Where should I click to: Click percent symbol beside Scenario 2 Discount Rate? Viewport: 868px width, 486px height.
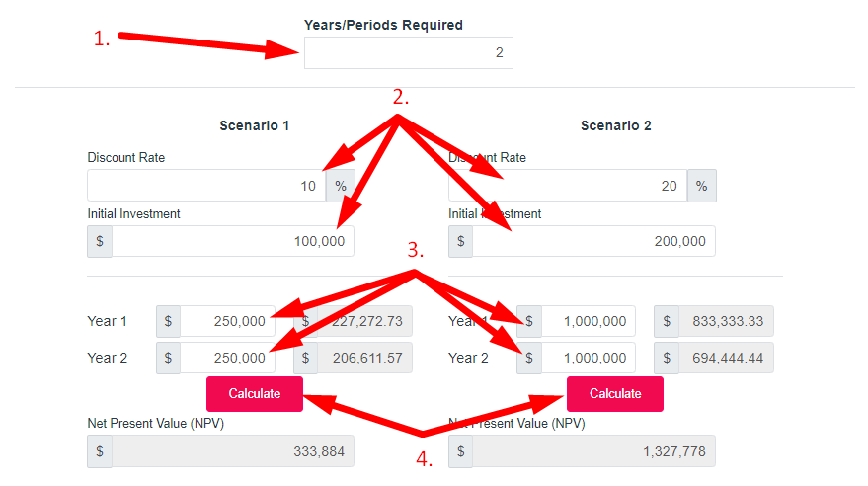[x=701, y=186]
